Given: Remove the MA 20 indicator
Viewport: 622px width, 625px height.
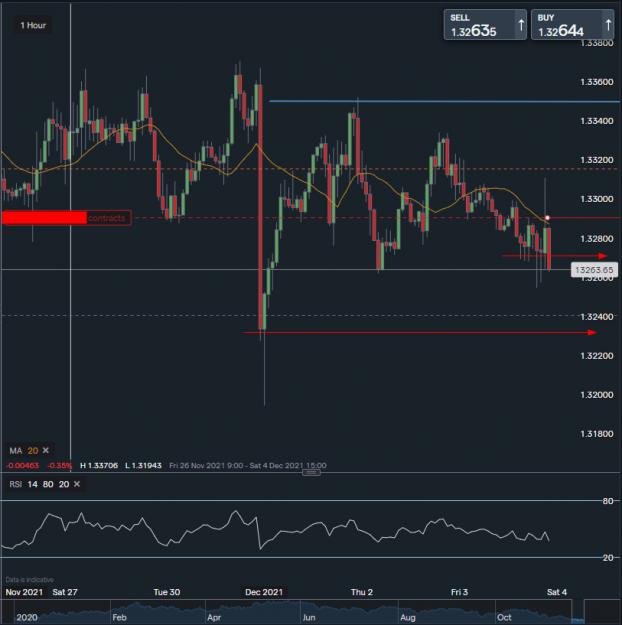Looking at the screenshot, I should [x=46, y=450].
